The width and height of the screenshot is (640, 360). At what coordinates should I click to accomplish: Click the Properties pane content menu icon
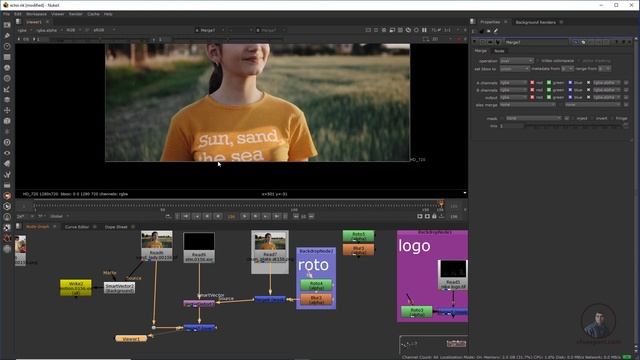(x=473, y=22)
